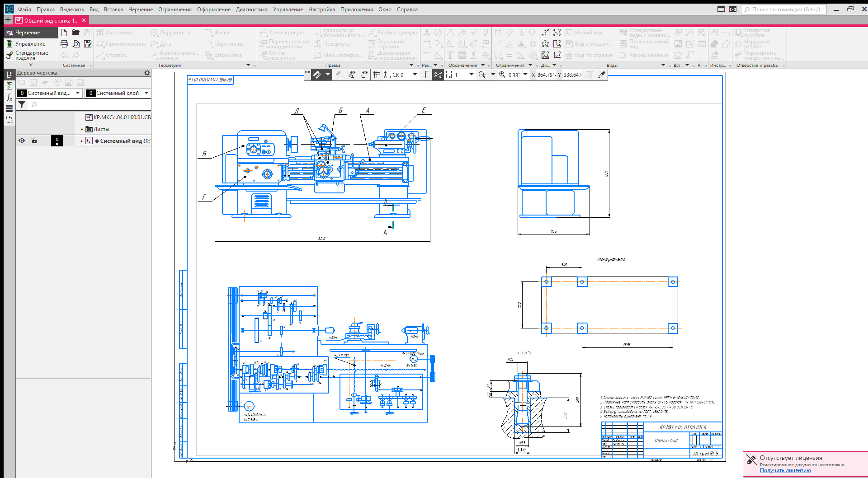Click the Print icon in the system toolbar
The image size is (868, 478).
pos(64,44)
